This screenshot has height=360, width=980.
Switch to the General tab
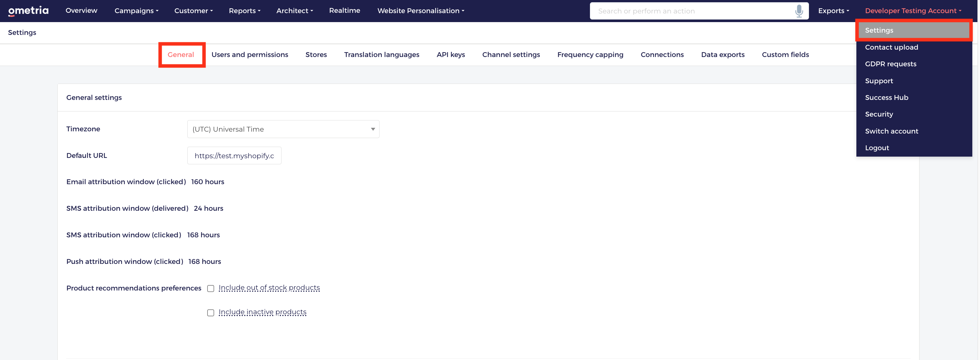pyautogui.click(x=181, y=55)
